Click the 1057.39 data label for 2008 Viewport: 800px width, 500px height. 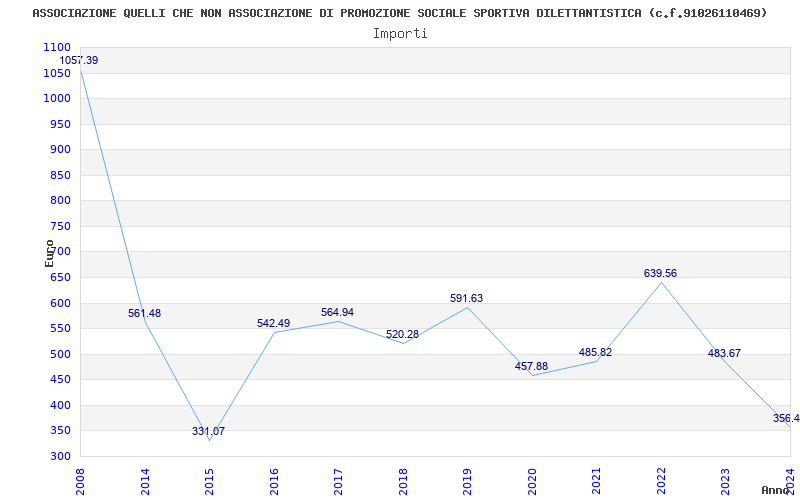click(79, 60)
